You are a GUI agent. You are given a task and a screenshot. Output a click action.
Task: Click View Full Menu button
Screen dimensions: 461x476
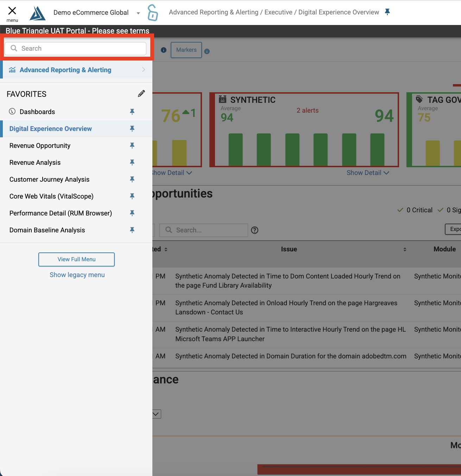coord(76,259)
